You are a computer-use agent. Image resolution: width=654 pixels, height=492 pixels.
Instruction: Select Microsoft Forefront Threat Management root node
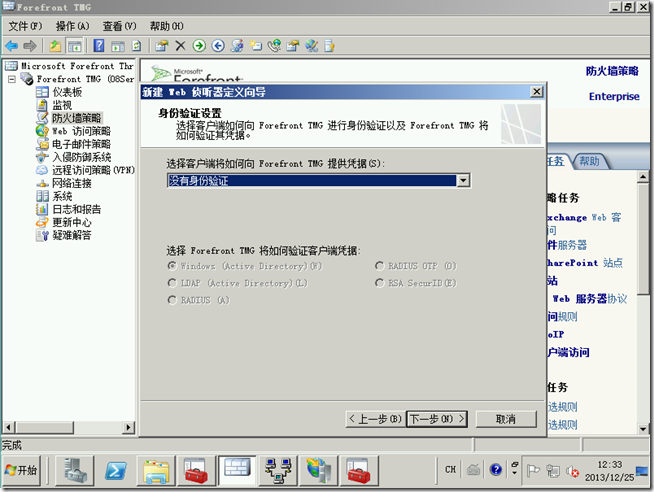(x=77, y=66)
